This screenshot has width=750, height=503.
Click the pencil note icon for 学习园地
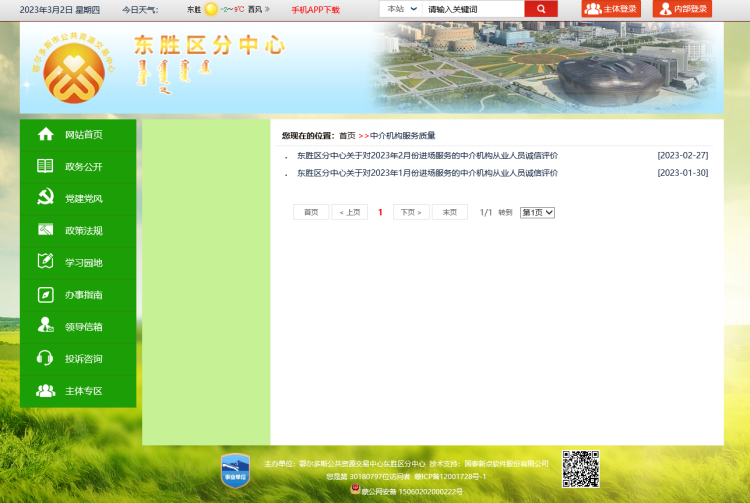coord(45,262)
